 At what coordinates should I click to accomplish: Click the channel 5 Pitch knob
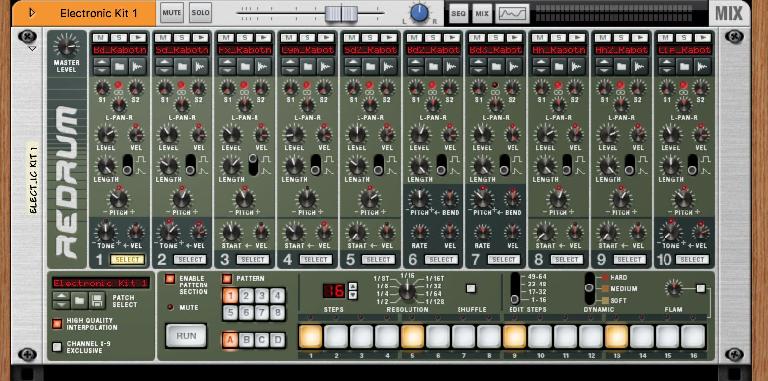(370, 198)
